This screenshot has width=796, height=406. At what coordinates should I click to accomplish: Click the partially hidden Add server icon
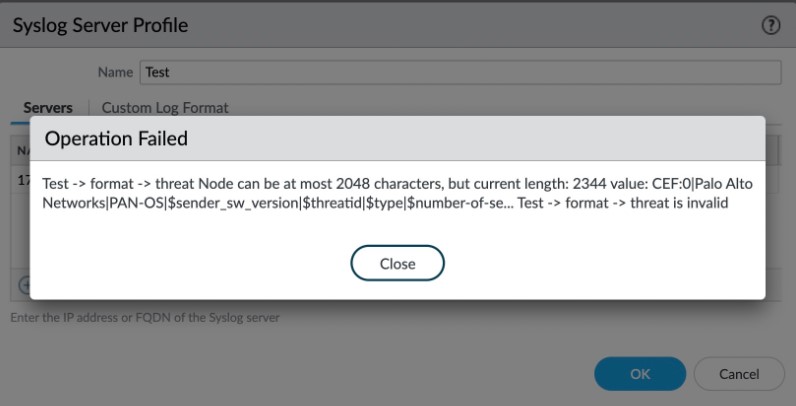coord(21,285)
